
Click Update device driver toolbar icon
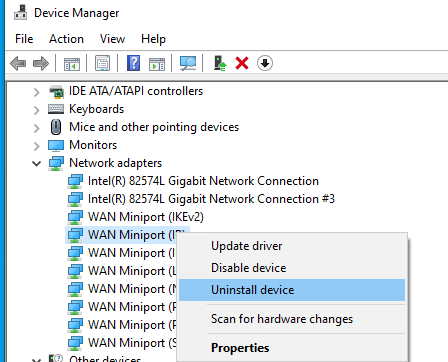pyautogui.click(x=220, y=63)
